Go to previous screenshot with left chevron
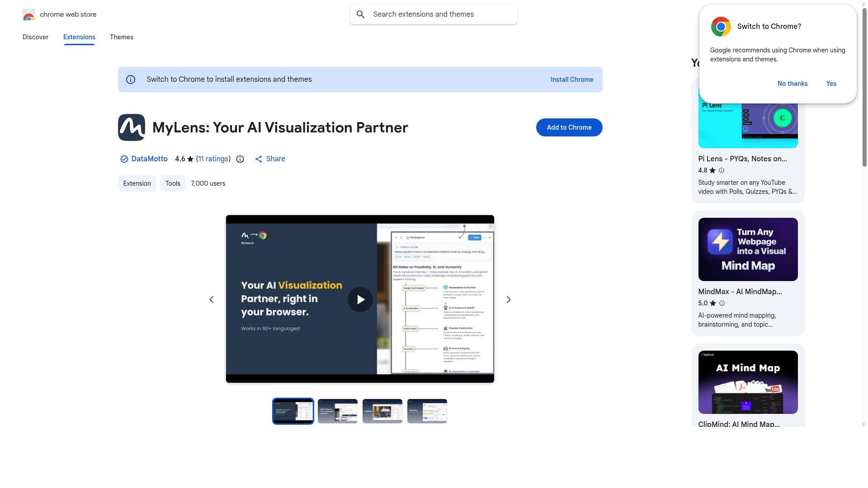This screenshot has width=868, height=488. click(x=212, y=300)
